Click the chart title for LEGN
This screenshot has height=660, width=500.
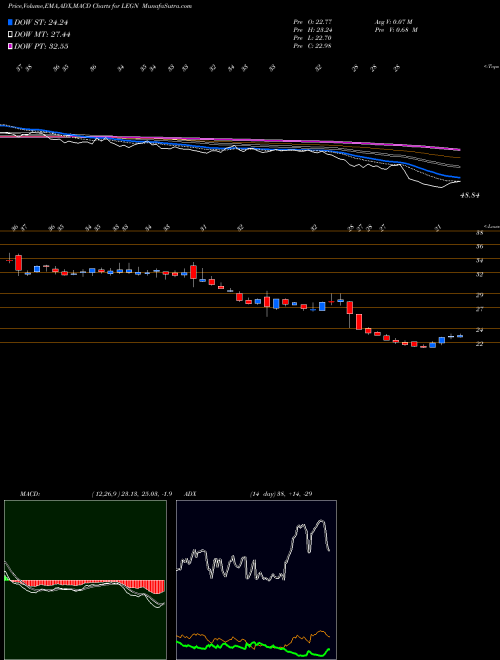tap(100, 6)
